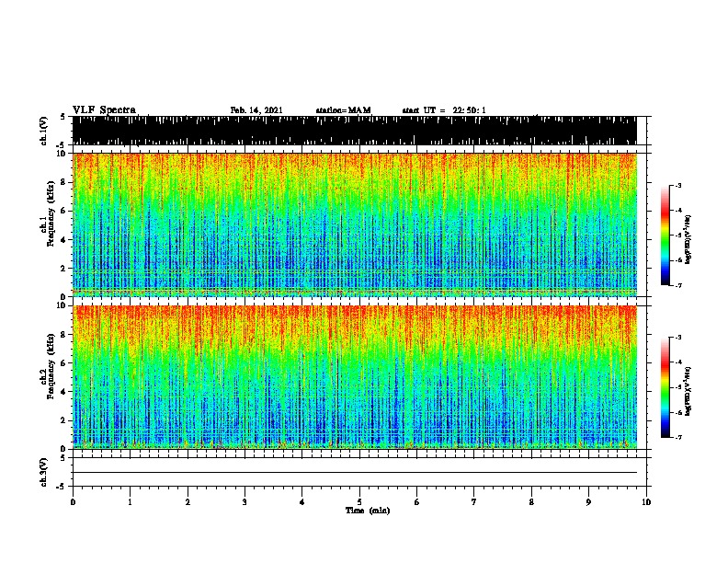Click the "station=MAM" header label
Image resolution: width=728 pixels, height=563 pixels.
click(343, 110)
